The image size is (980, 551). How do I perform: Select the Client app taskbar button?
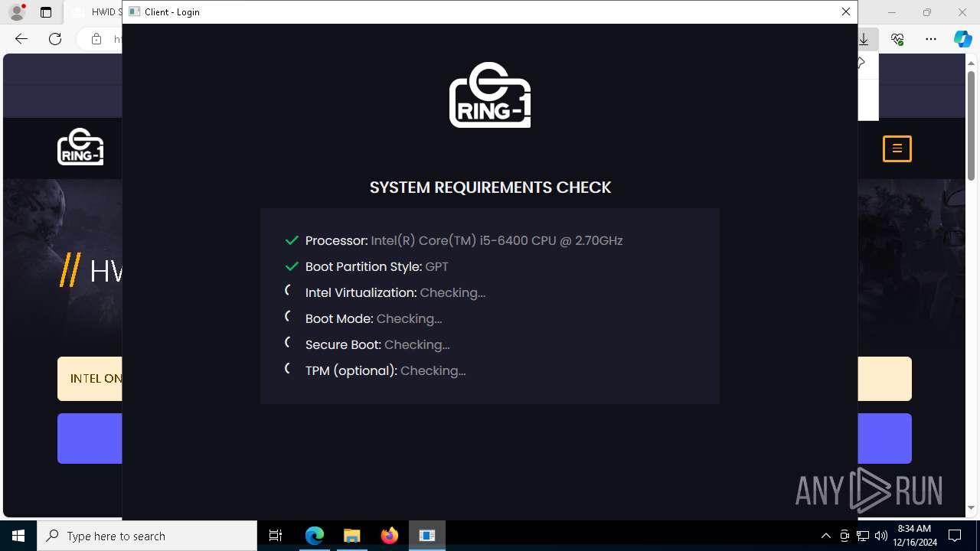[x=427, y=536]
